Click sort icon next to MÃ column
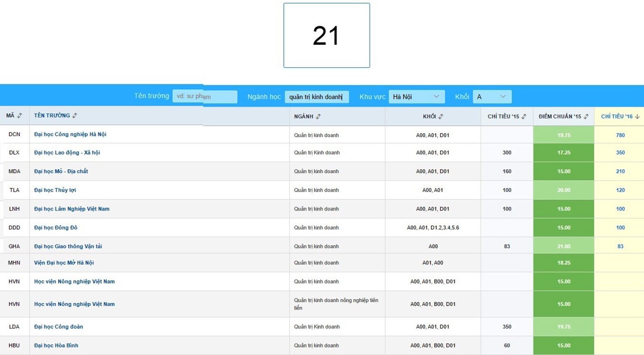Viewport: 644px width, 355px height. [20, 116]
